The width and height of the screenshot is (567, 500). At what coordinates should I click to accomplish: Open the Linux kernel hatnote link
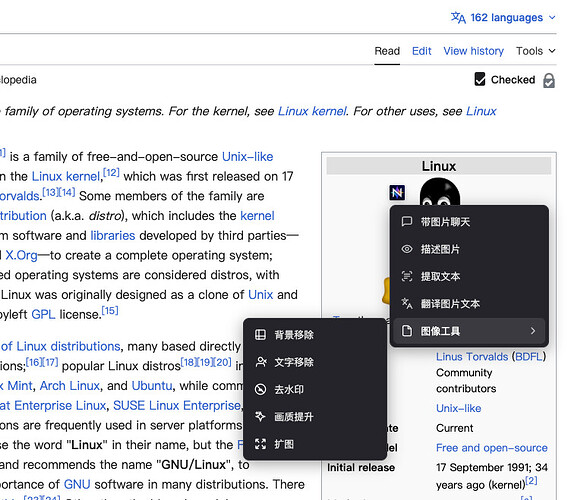pyautogui.click(x=312, y=111)
